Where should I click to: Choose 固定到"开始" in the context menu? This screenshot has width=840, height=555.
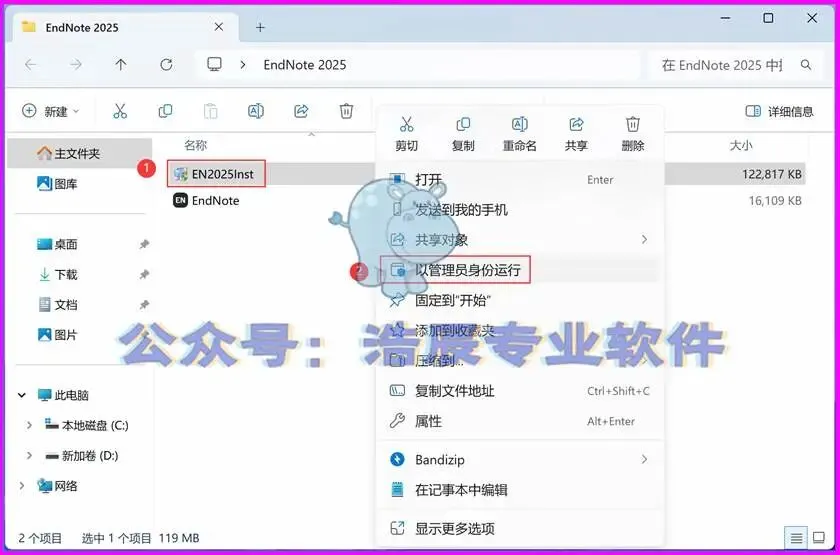click(x=520, y=300)
